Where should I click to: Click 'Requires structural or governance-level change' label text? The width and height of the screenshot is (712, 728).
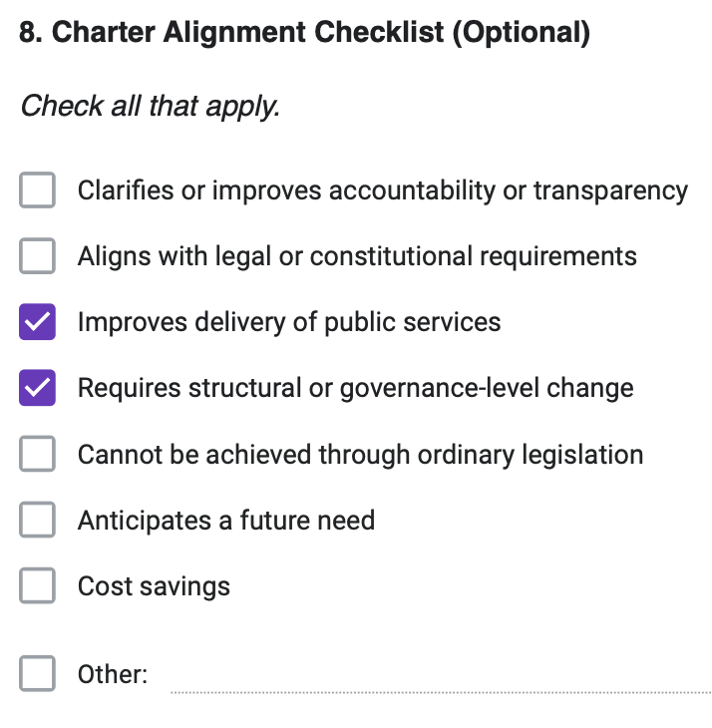point(355,388)
